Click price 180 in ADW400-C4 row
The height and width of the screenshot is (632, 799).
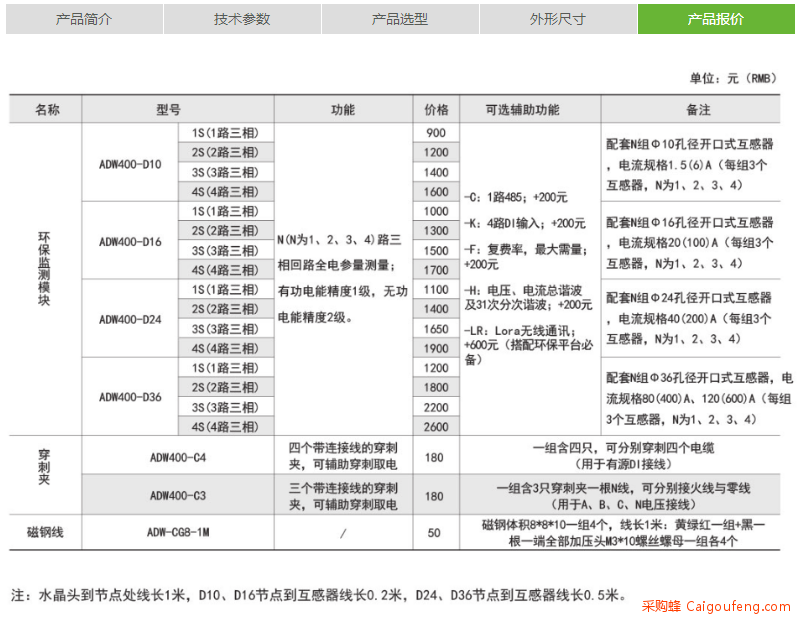pos(434,457)
